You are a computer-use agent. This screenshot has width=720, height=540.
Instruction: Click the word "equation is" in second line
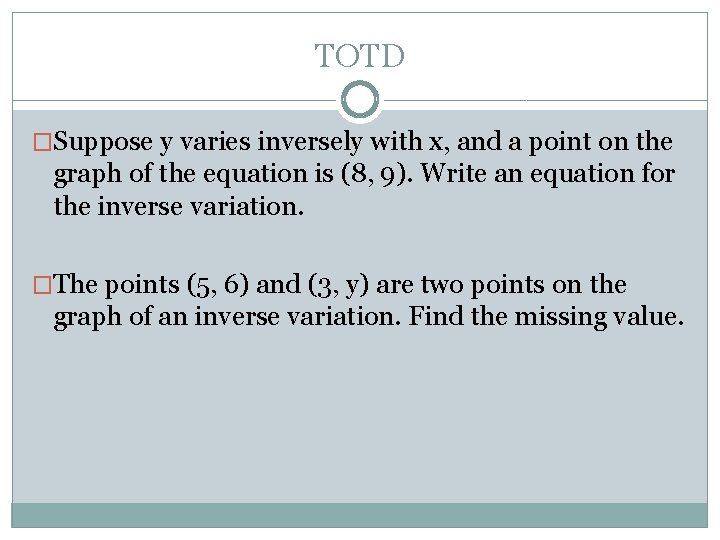(268, 175)
